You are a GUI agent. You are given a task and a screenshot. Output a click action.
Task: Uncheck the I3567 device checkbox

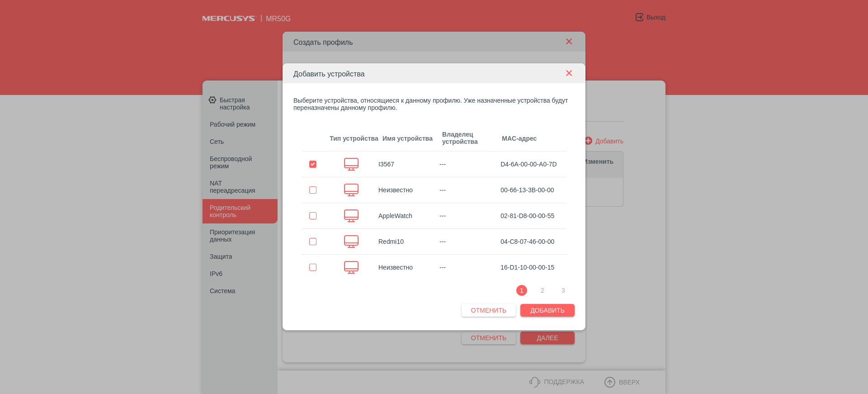click(313, 164)
